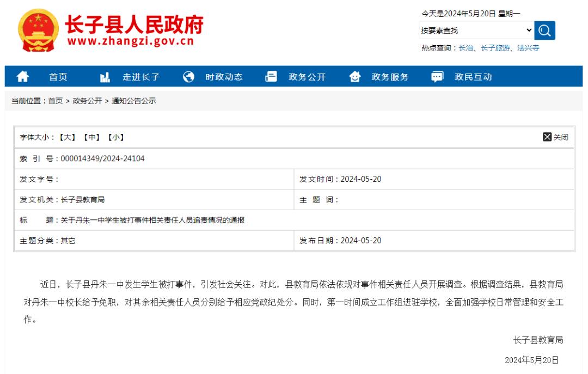Visit the 政民互动 section

[x=473, y=77]
